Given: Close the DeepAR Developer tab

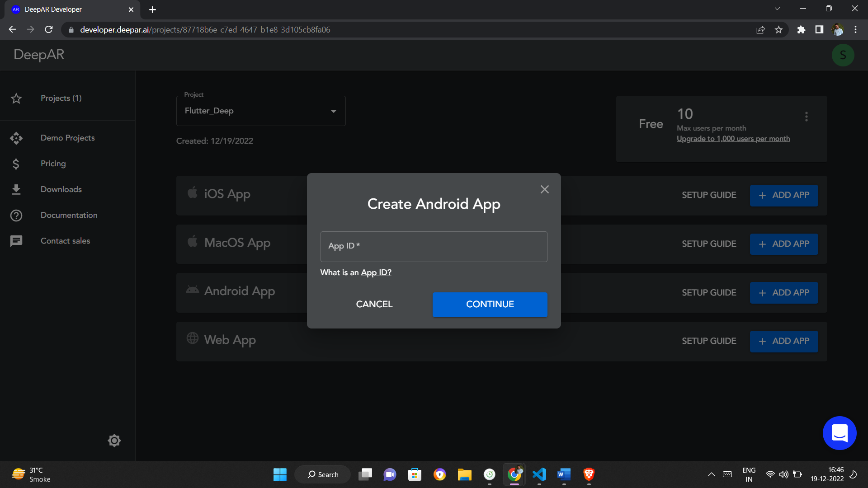Looking at the screenshot, I should click(131, 9).
